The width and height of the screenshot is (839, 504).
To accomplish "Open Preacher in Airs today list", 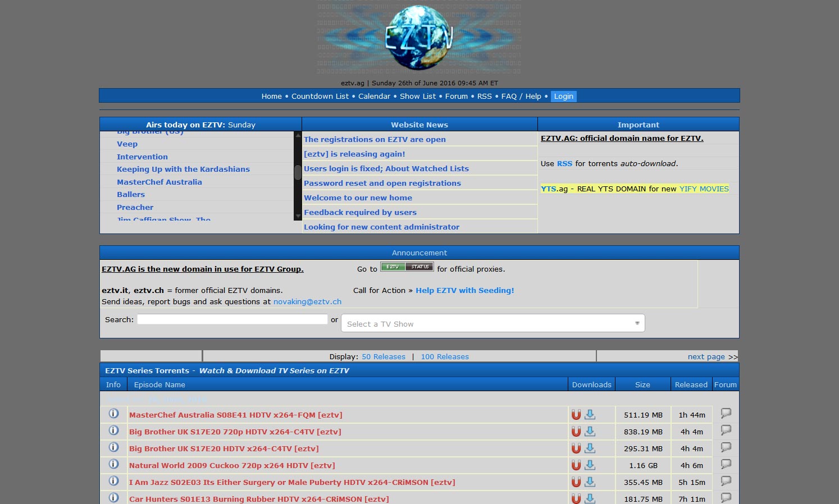I will click(135, 208).
